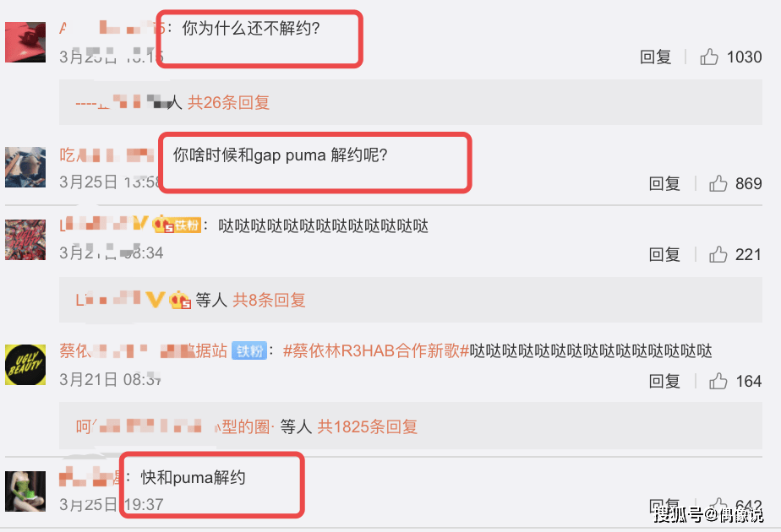Open the #蔡依林R3HAB合作新歌# hashtag
This screenshot has height=532, width=781.
click(x=376, y=350)
